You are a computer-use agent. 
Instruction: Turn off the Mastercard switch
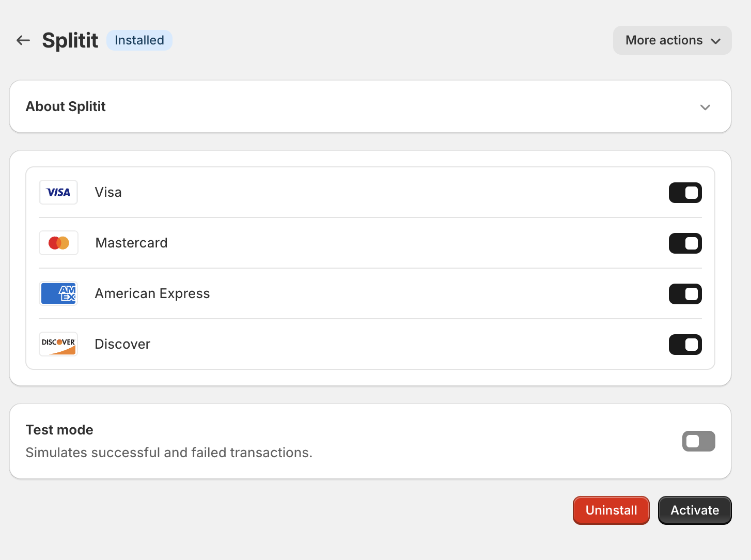coord(685,243)
